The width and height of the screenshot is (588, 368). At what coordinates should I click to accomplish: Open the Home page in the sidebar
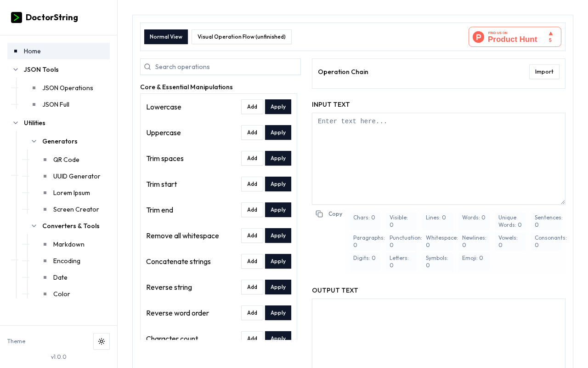click(58, 51)
